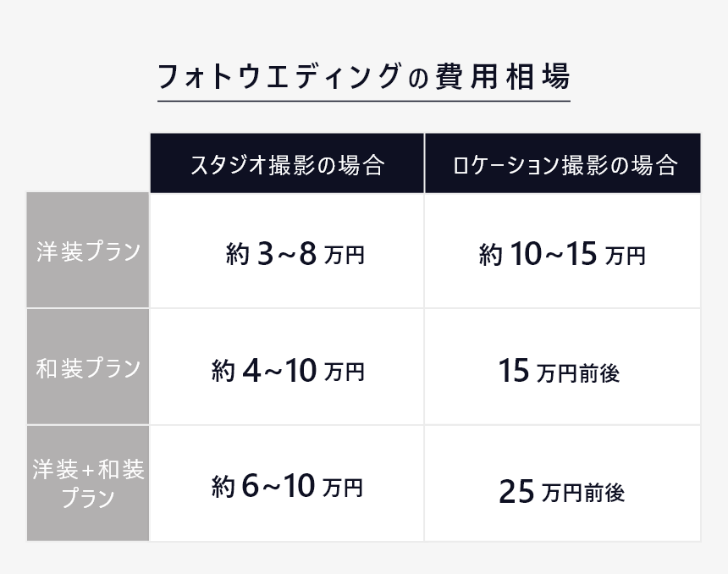
Task: Click the word プラン under 洋装+和装
Action: tap(88, 497)
